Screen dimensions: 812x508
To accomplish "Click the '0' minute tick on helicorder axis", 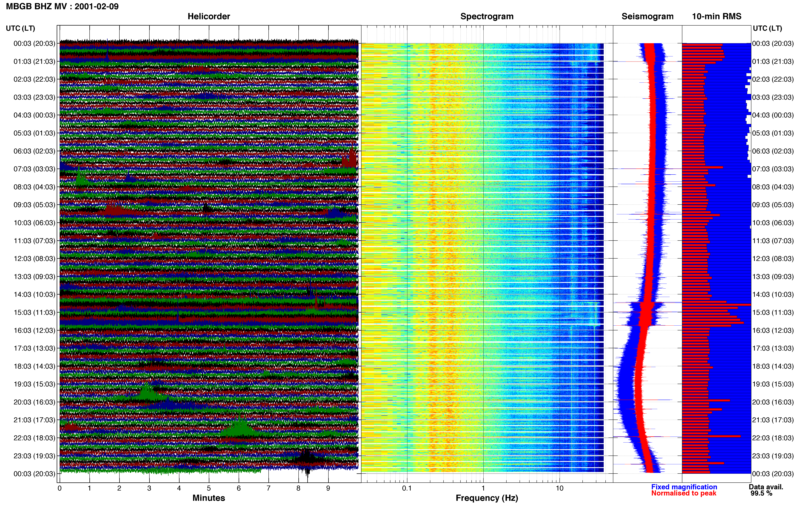I will (59, 488).
